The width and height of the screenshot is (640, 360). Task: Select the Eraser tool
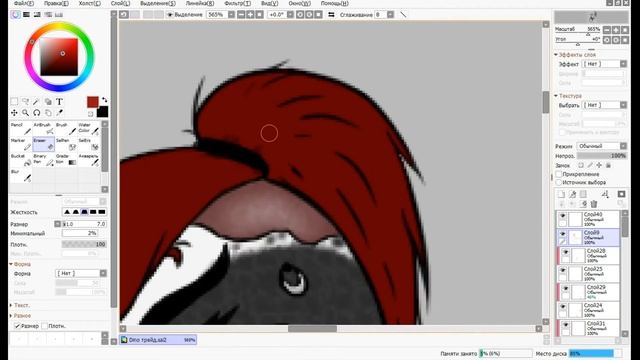(x=43, y=144)
